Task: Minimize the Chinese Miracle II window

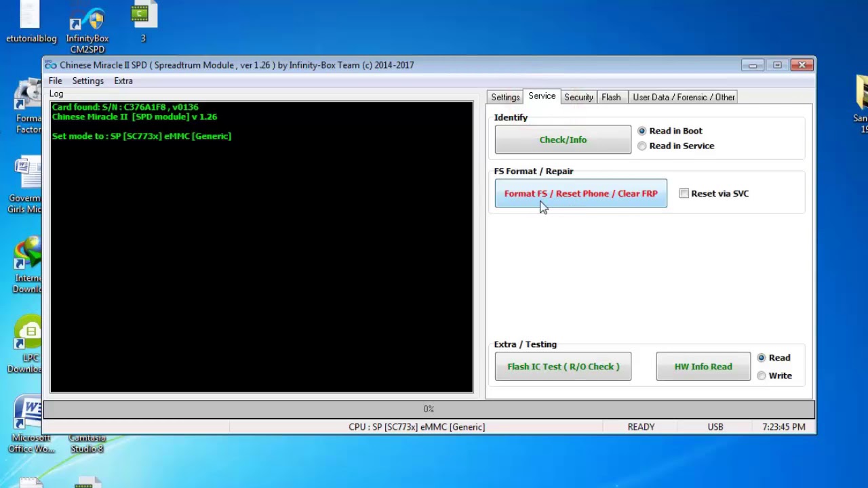Action: pyautogui.click(x=753, y=65)
